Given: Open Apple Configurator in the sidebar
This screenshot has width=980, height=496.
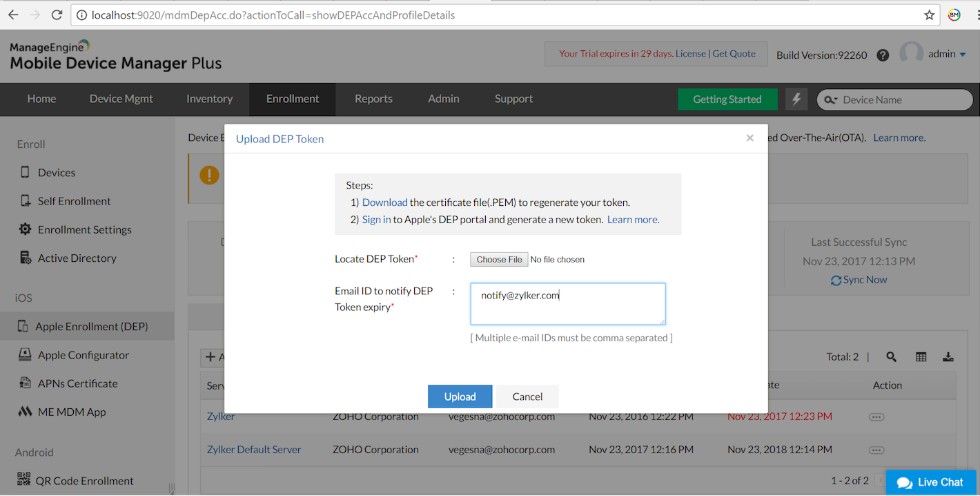Looking at the screenshot, I should pos(84,355).
